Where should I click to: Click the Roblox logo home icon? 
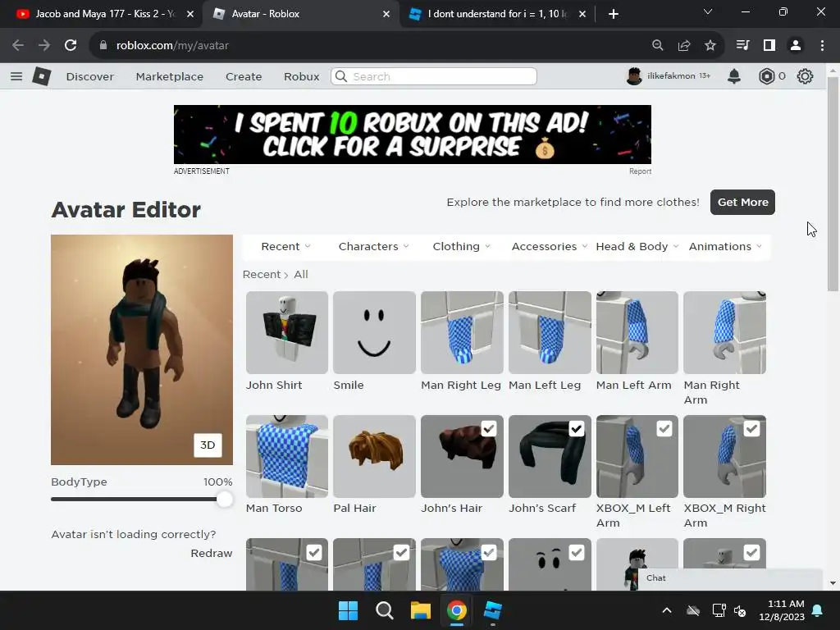(x=41, y=76)
